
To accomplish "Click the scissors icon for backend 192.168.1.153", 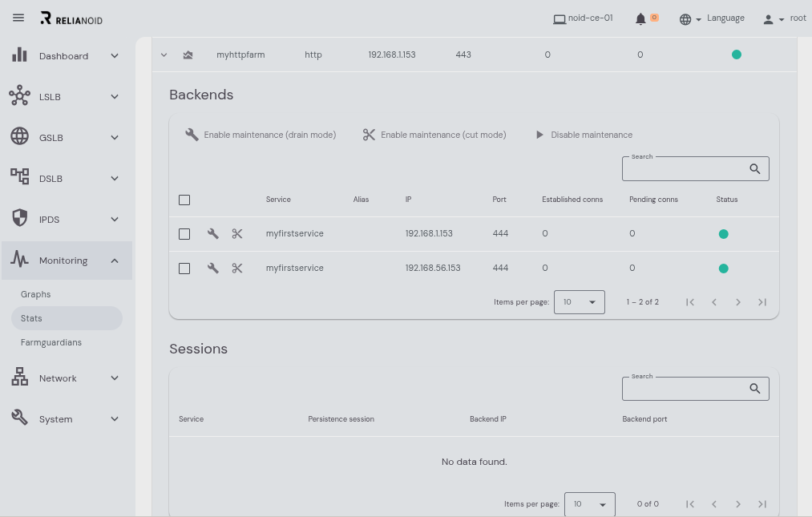I will click(237, 233).
